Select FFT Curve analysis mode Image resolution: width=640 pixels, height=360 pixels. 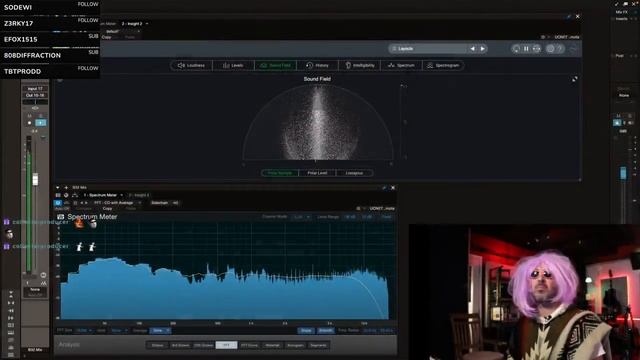249,345
